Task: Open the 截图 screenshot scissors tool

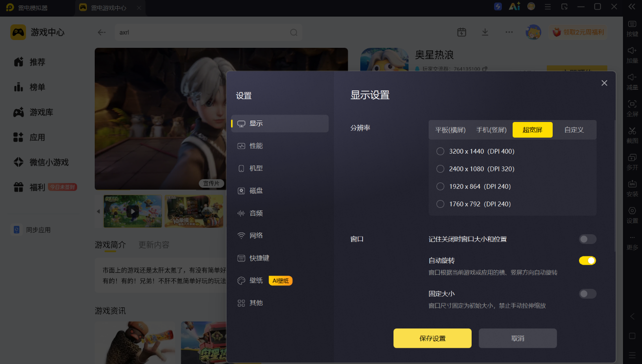Action: click(x=632, y=134)
